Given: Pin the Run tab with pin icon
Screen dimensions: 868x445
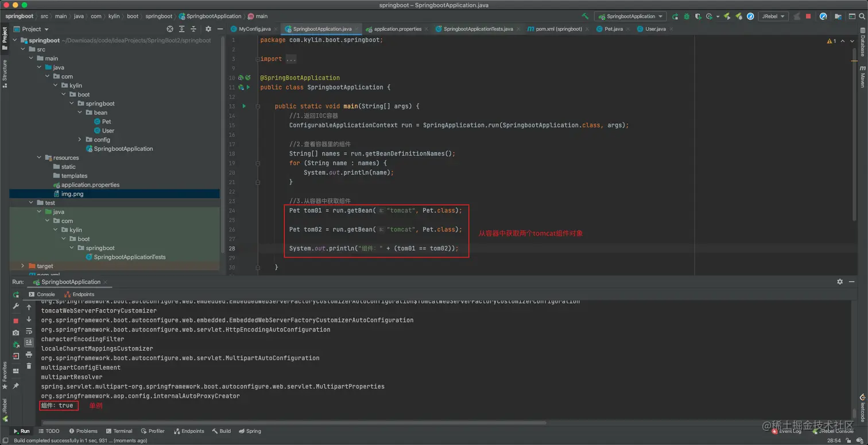Looking at the screenshot, I should coord(15,386).
